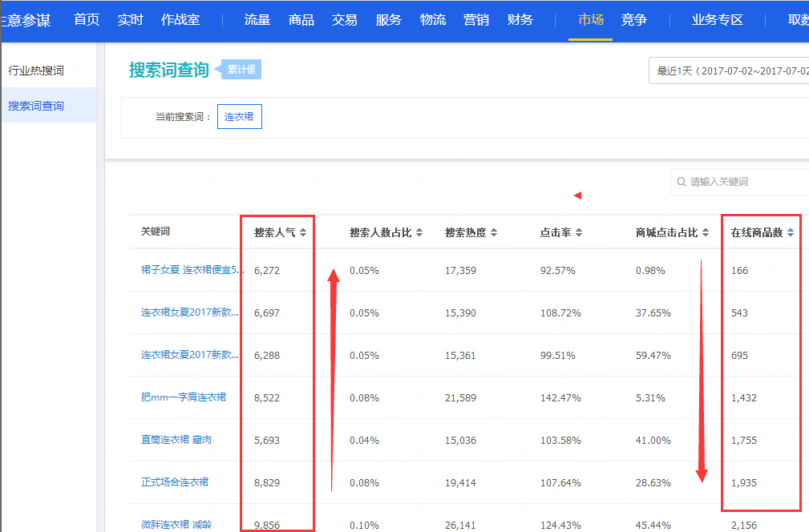Sort by 搜索人气 column arrows
The width and height of the screenshot is (809, 532).
[303, 233]
